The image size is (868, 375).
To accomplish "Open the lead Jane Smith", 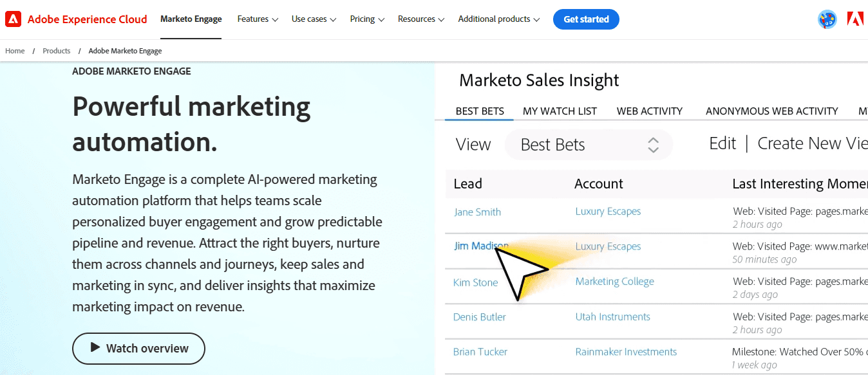I will coord(477,212).
